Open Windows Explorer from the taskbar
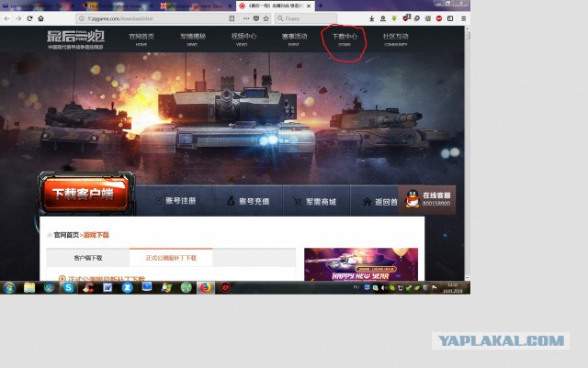The height and width of the screenshot is (368, 588). click(x=29, y=288)
